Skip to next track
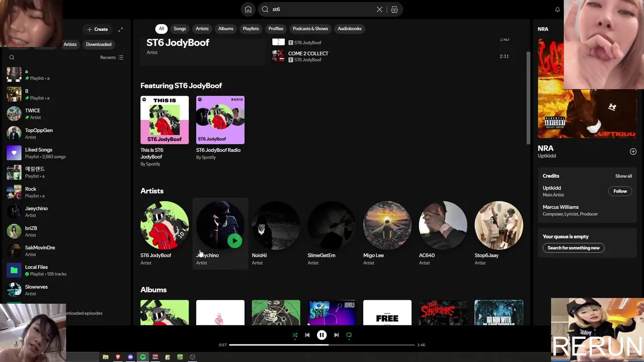 [336, 335]
